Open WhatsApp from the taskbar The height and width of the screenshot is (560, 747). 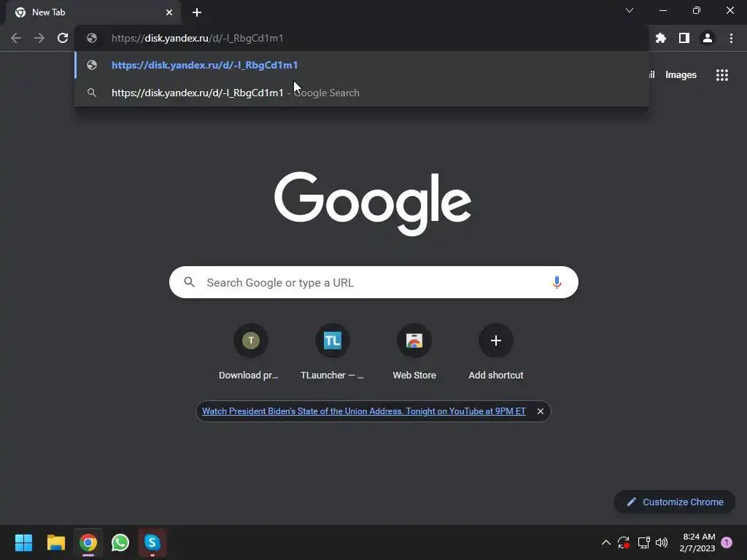[120, 542]
